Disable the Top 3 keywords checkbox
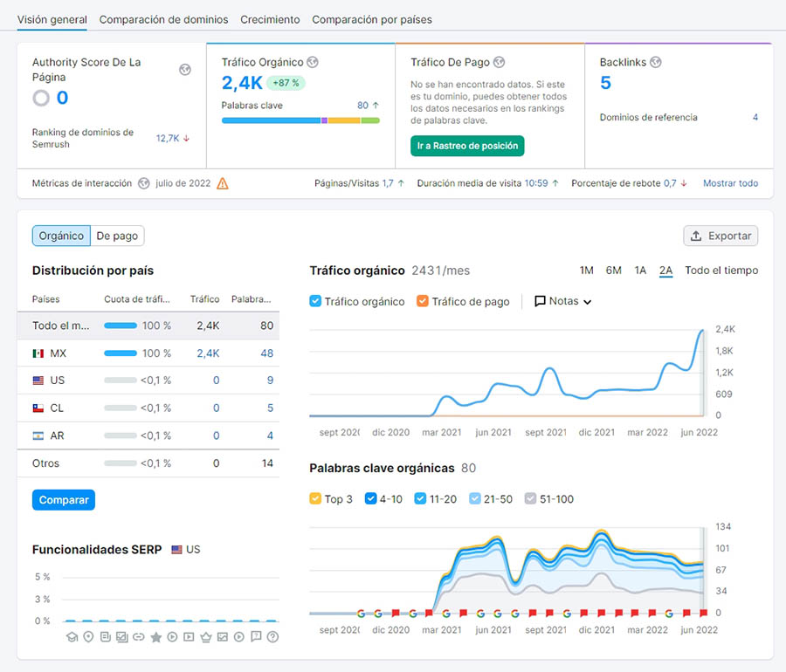This screenshot has width=786, height=672. pyautogui.click(x=315, y=499)
